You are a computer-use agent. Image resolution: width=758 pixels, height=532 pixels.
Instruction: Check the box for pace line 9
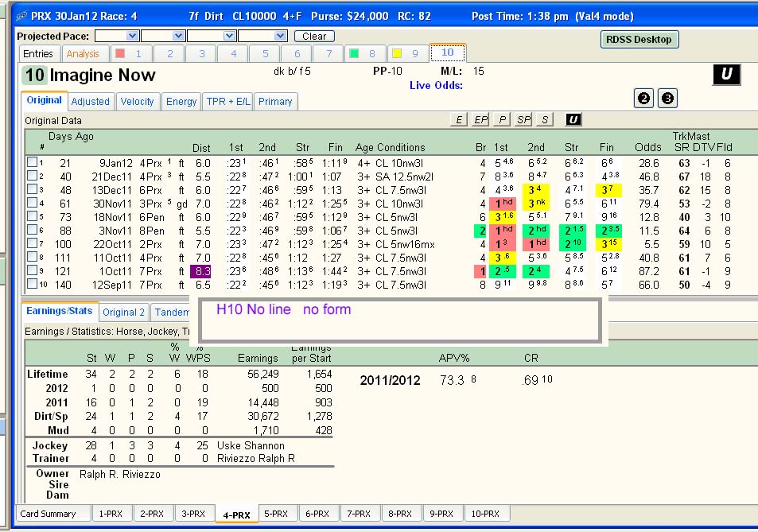[33, 270]
